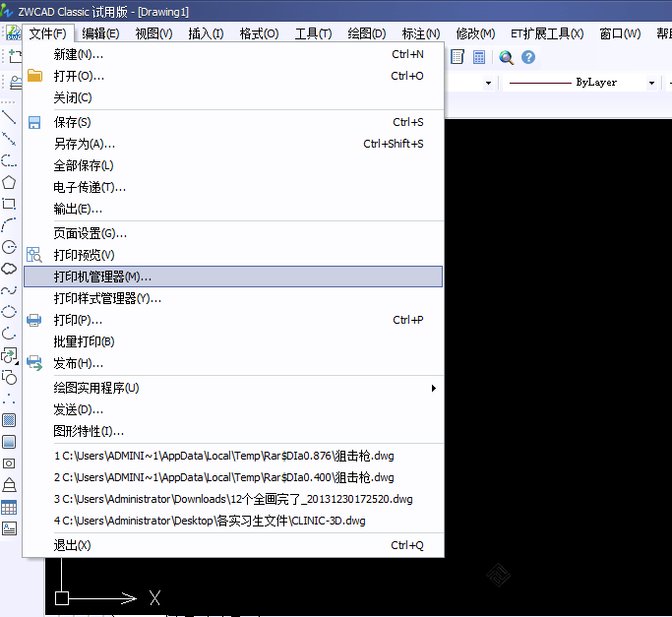Screen dimensions: 672x617
Task: Select the Construction line tool
Action: click(x=9, y=139)
